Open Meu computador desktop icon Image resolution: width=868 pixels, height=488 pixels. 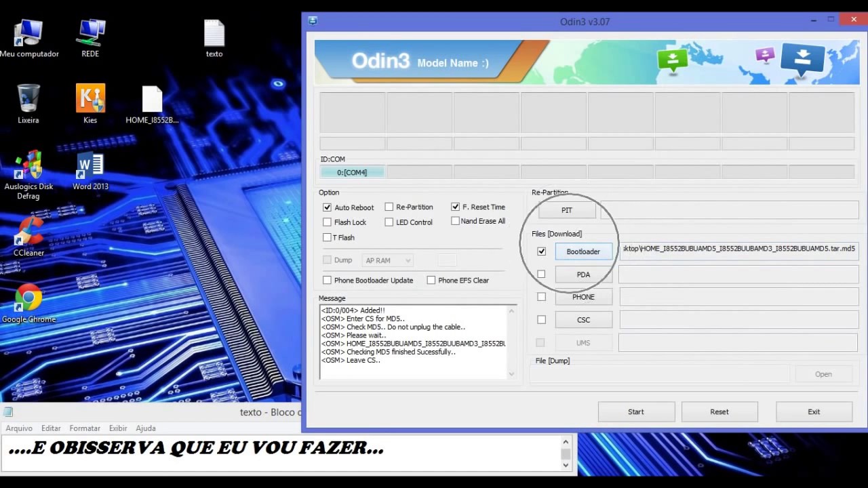coord(28,38)
